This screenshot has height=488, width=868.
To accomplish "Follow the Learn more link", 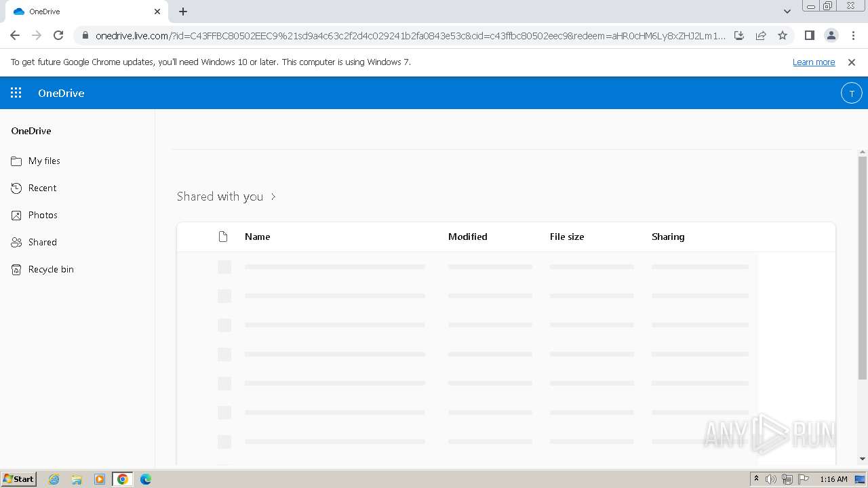I will [x=814, y=62].
